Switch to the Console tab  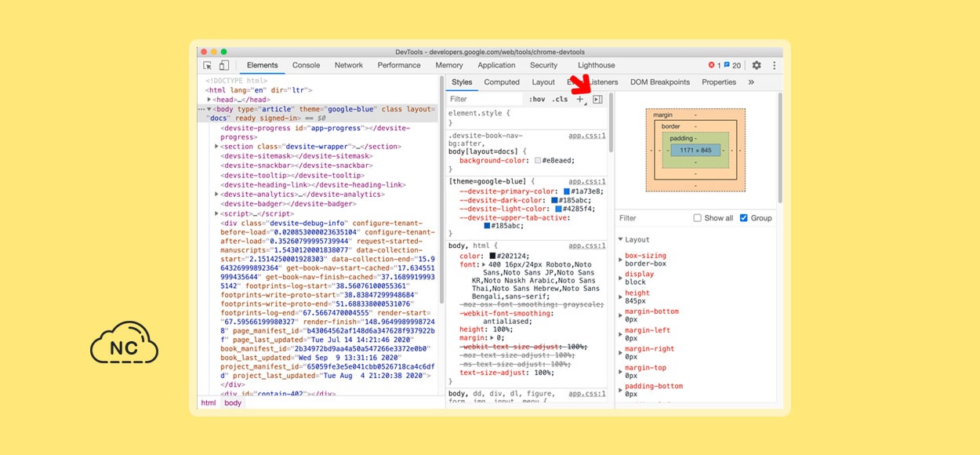[x=307, y=66]
